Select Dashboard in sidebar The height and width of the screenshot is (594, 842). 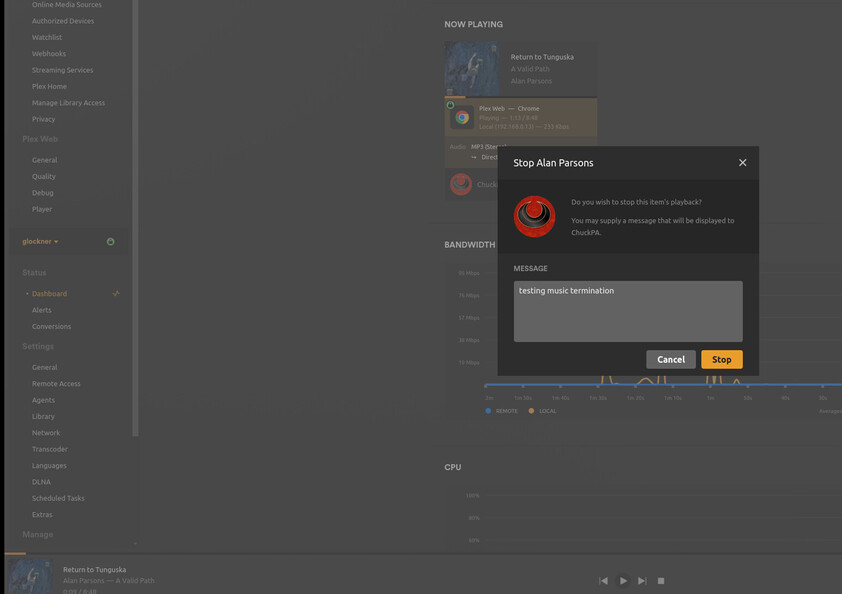tap(49, 294)
